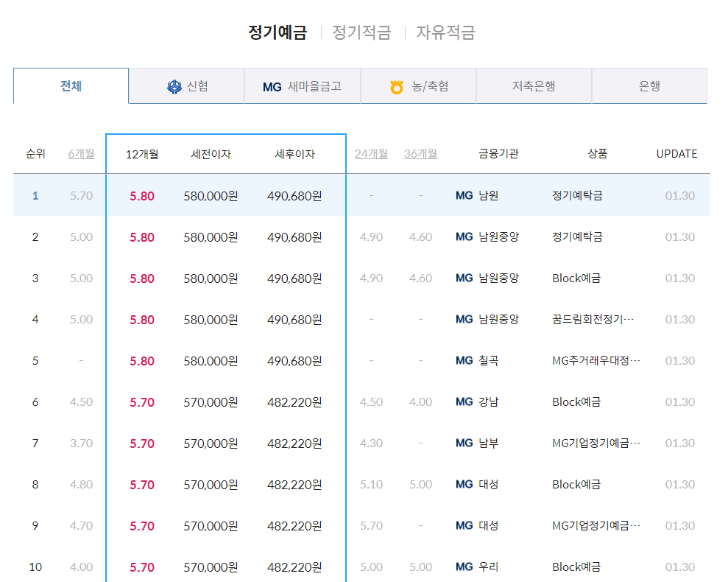
Task: Click MG logo in 칠곡 row
Action: pyautogui.click(x=464, y=361)
